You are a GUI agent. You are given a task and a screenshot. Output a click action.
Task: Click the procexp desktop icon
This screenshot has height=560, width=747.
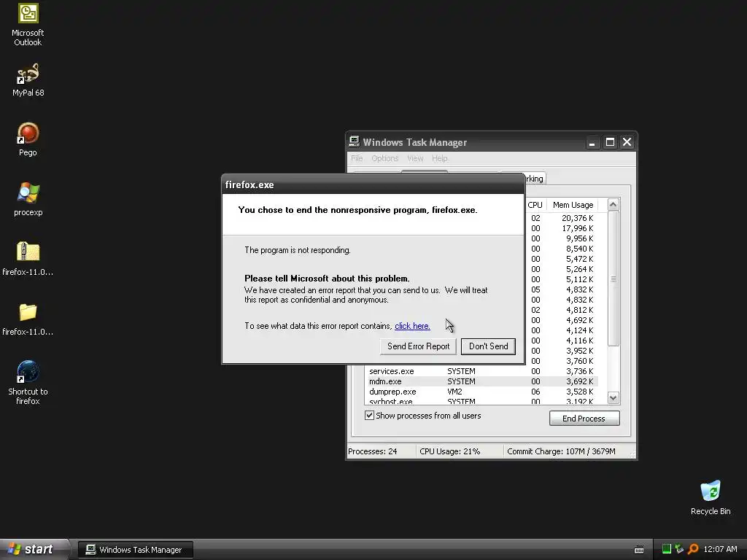28,200
